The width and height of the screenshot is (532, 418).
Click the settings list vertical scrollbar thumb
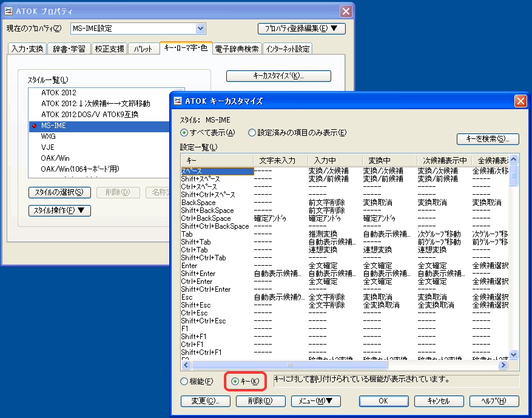pos(514,175)
